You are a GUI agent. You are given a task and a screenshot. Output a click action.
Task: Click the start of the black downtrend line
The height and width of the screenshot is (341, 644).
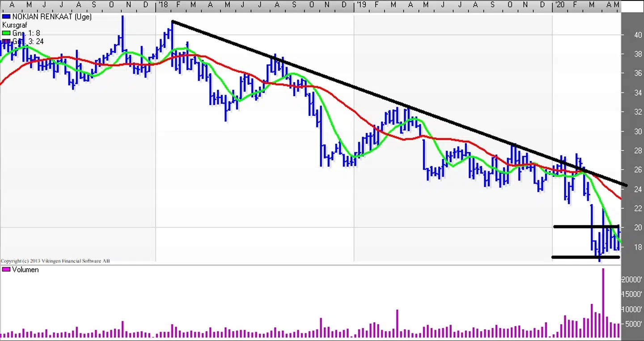(173, 21)
